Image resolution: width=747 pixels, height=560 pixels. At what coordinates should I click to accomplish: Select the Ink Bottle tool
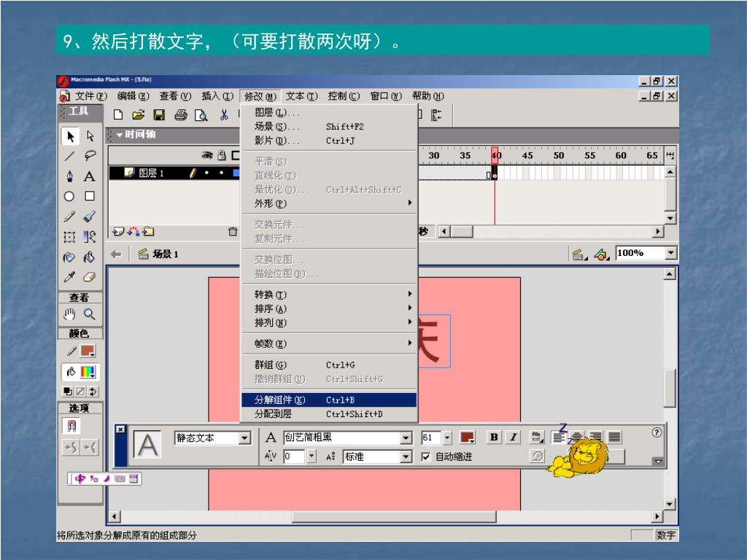coord(69,257)
